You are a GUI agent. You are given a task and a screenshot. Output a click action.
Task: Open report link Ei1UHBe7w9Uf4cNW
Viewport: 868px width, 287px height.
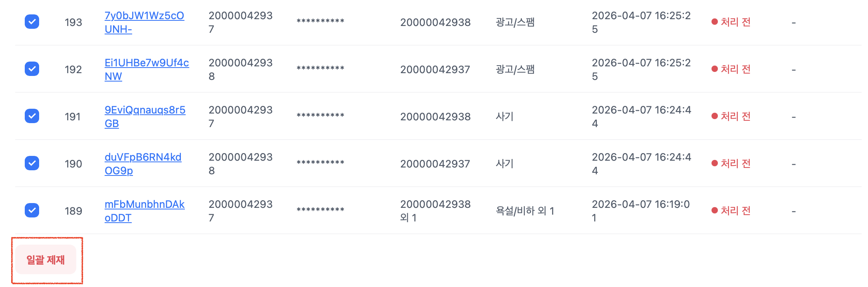146,63
